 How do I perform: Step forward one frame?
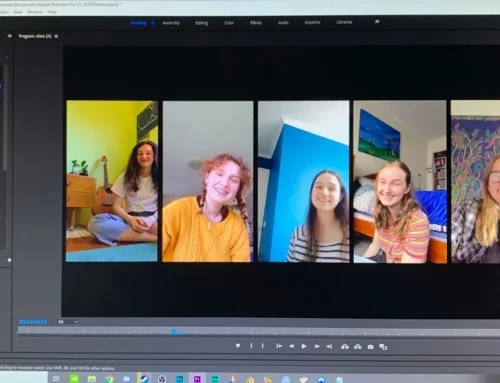317,346
